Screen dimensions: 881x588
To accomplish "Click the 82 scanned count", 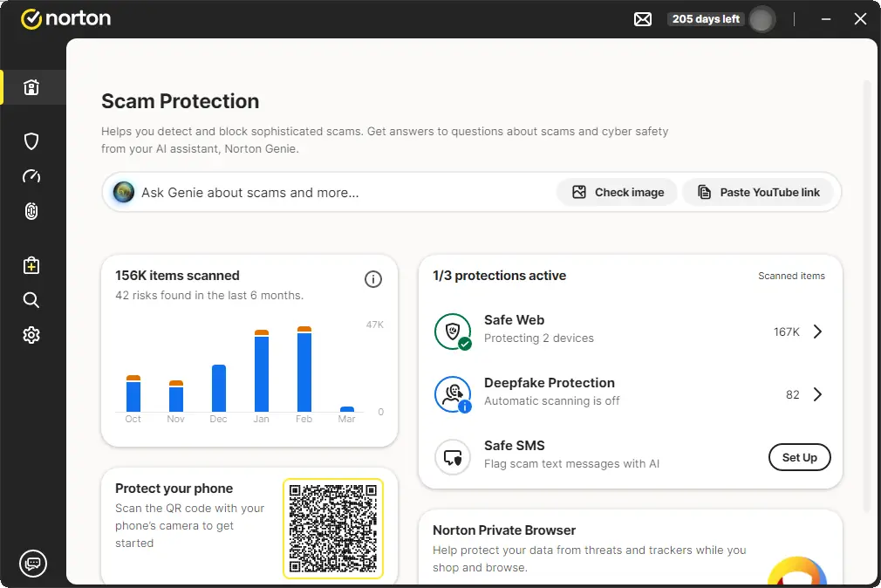I will [x=792, y=394].
